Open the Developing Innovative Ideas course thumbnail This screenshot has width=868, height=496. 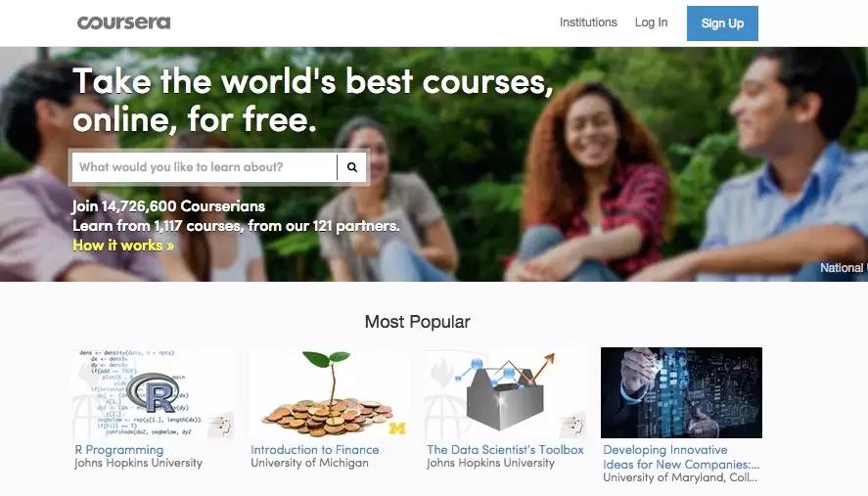681,393
